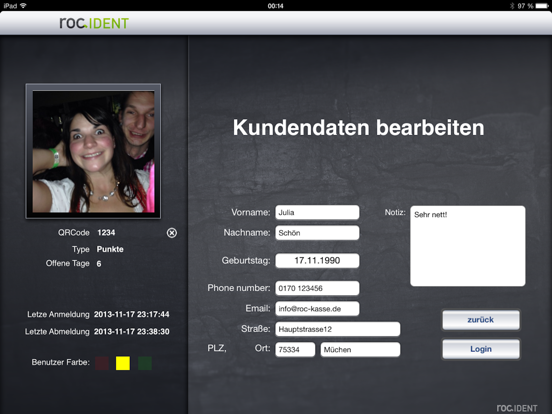The height and width of the screenshot is (414, 552).
Task: Select the dark red user color
Action: pos(102,363)
